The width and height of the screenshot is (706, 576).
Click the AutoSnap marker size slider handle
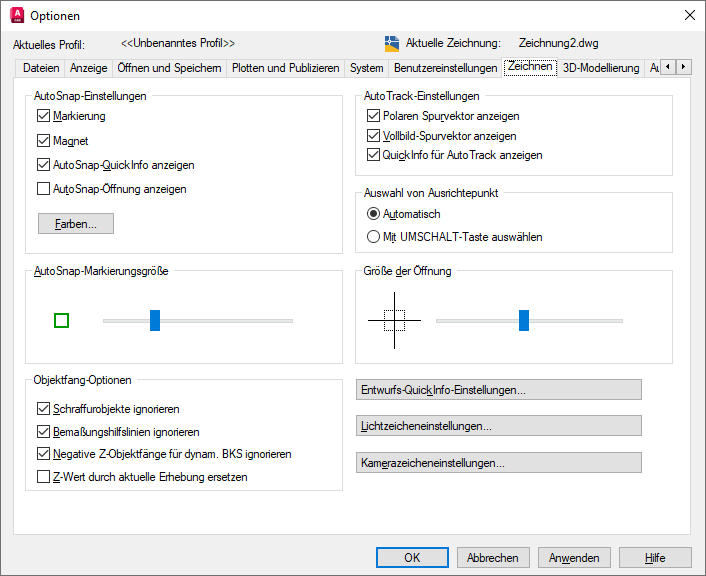pyautogui.click(x=155, y=320)
